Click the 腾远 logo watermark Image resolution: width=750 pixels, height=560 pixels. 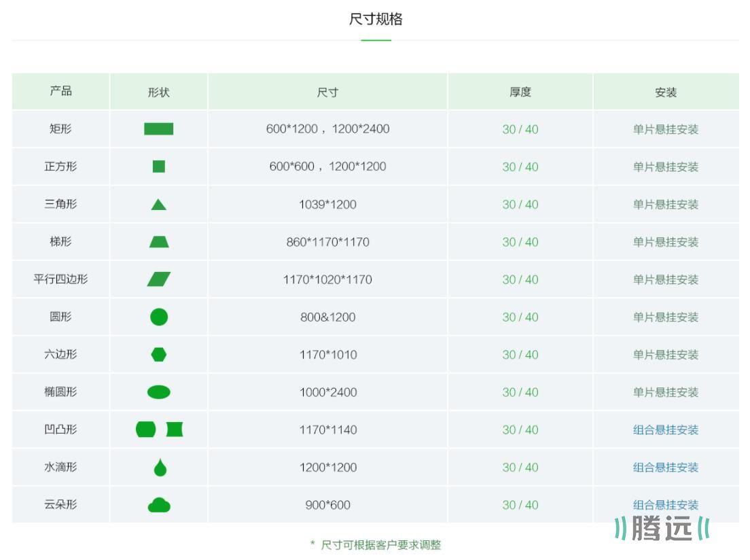pos(662,528)
